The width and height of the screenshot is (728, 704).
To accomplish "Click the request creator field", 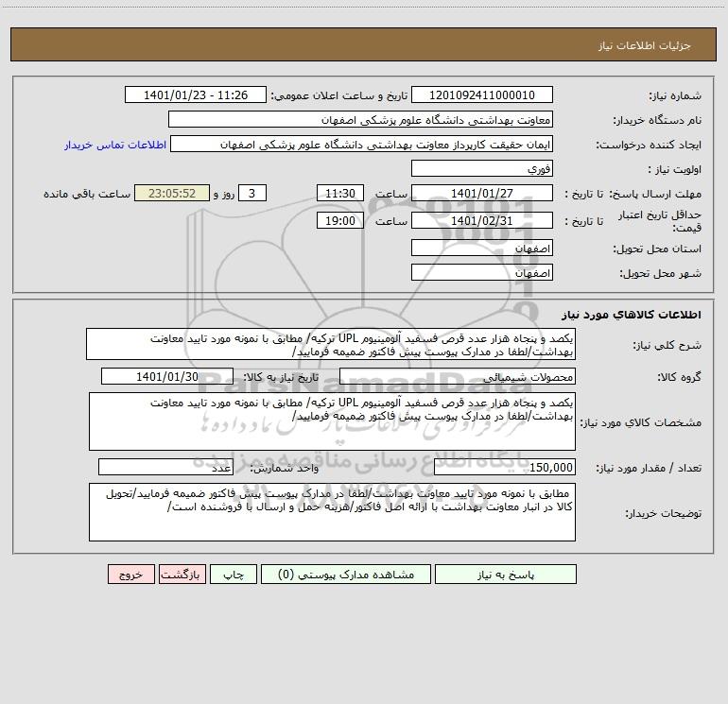I will (x=361, y=145).
